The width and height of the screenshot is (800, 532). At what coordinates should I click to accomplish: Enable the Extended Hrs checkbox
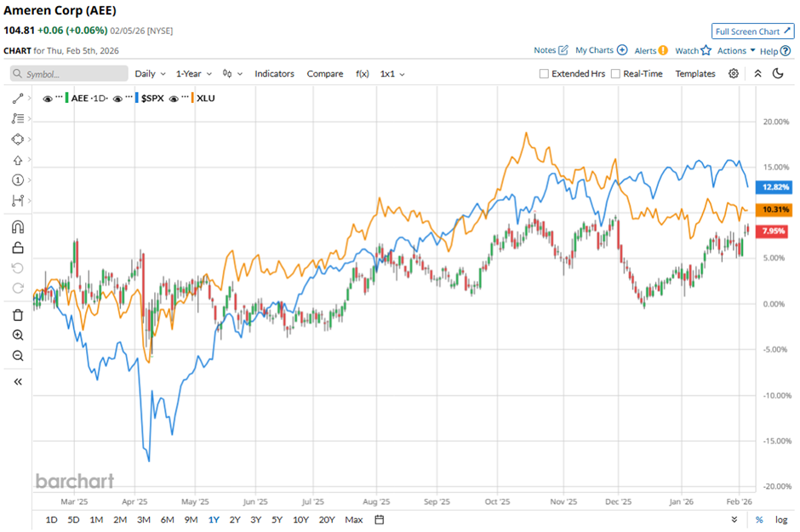[x=544, y=74]
